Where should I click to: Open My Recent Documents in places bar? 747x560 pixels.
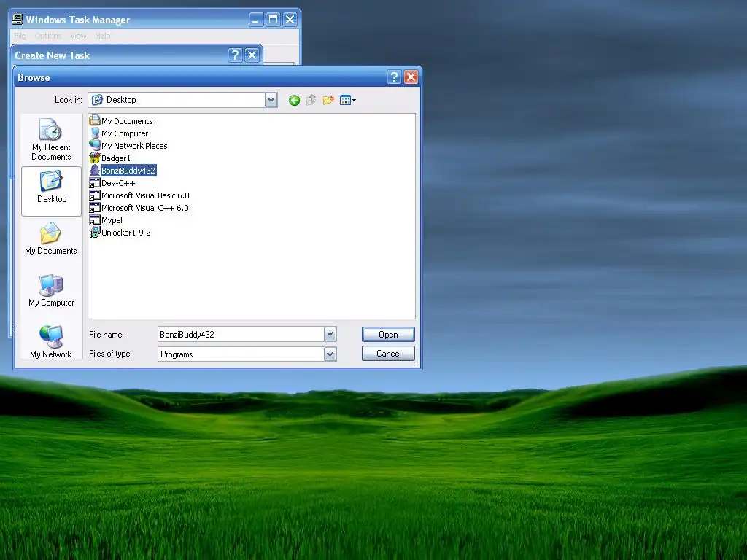pyautogui.click(x=51, y=139)
